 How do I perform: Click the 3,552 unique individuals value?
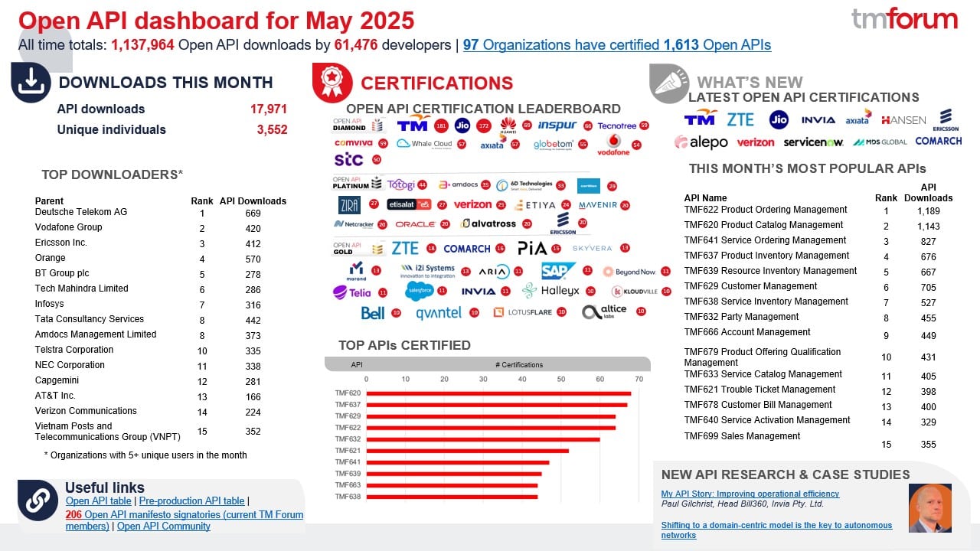coord(273,130)
